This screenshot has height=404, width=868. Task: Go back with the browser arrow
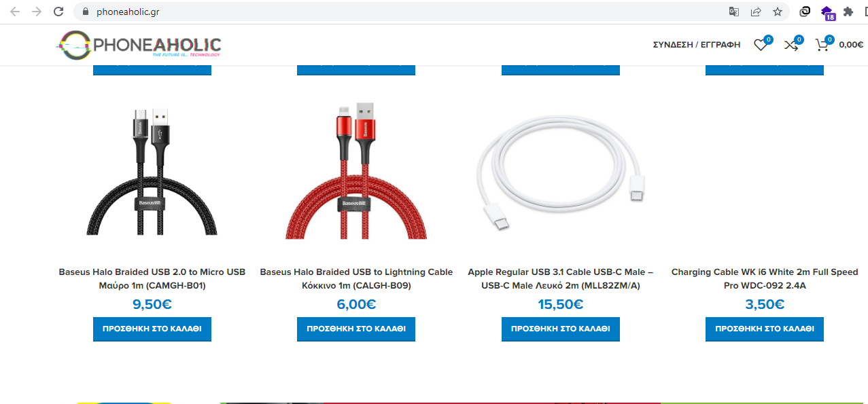(15, 12)
